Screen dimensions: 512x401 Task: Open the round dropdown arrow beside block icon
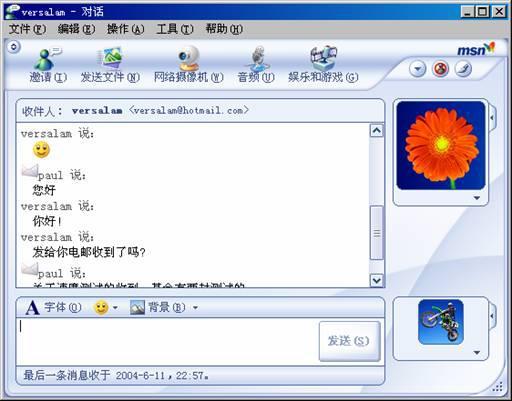[417, 69]
